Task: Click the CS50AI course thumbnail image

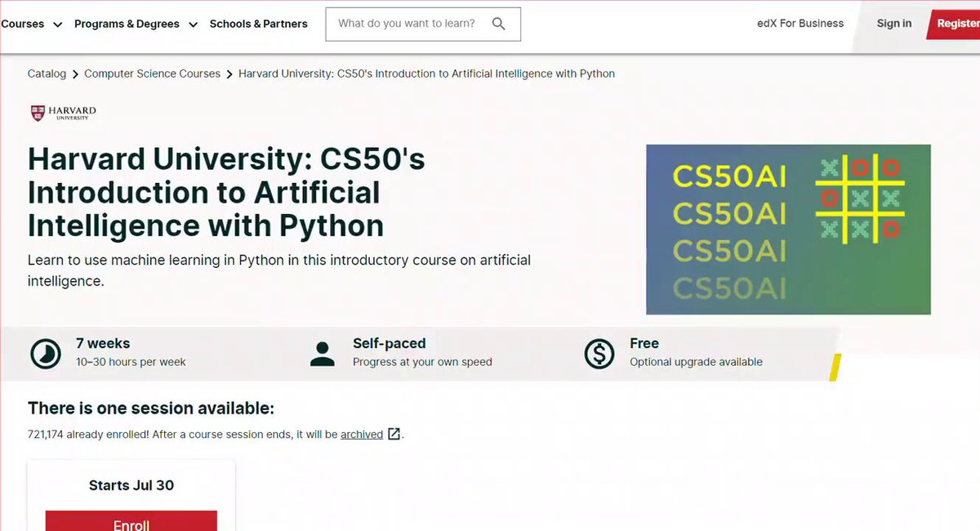Action: pos(788,230)
